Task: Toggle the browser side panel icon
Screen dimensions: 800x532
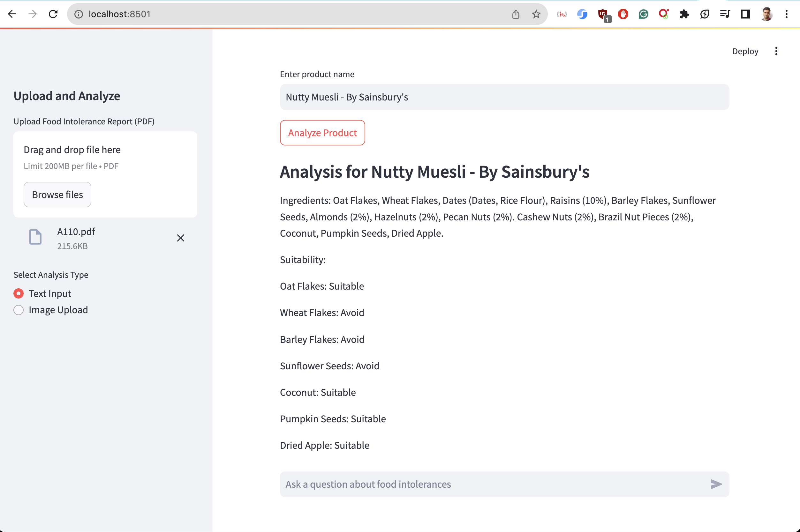Action: (746, 14)
